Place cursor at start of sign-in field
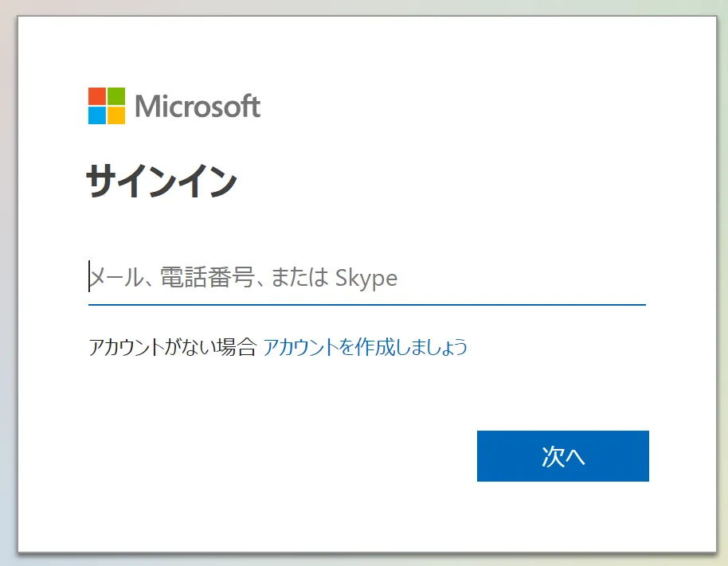 90,276
